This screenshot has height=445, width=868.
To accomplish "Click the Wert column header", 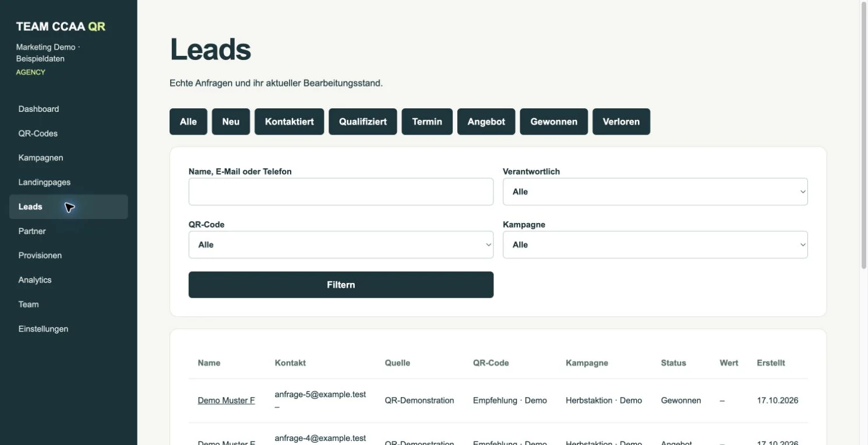I will (x=729, y=363).
